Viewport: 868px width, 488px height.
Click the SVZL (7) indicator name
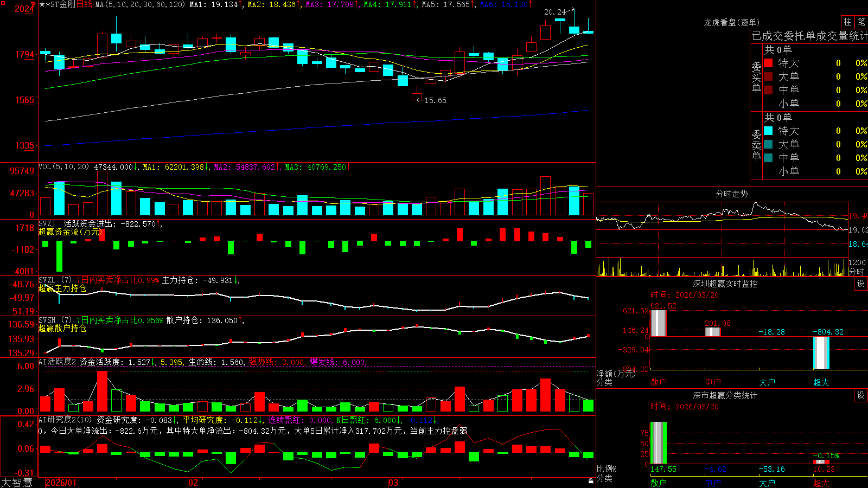[55, 280]
